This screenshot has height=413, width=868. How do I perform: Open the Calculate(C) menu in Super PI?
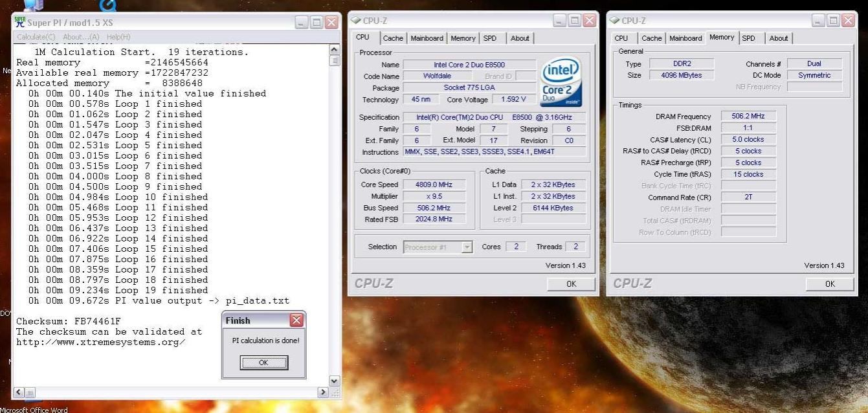[36, 37]
